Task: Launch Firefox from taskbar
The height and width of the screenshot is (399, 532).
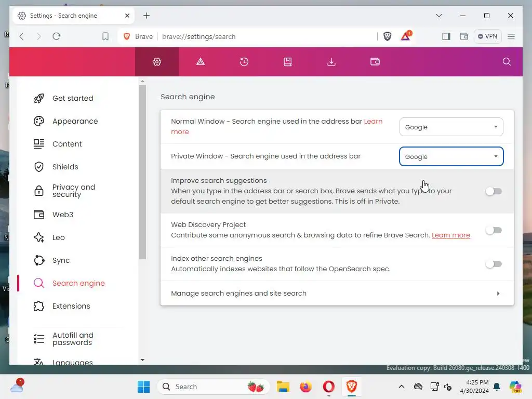Action: click(305, 387)
